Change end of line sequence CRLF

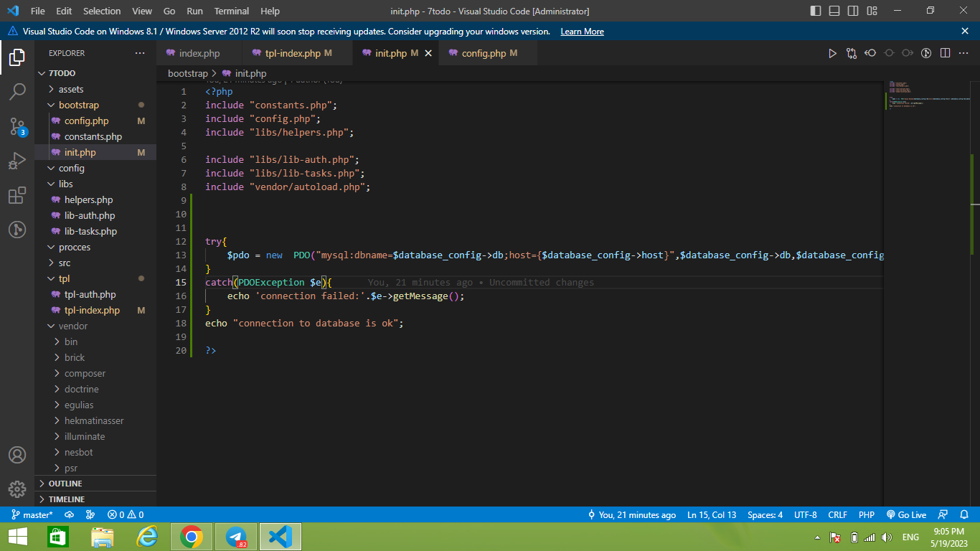coord(837,514)
